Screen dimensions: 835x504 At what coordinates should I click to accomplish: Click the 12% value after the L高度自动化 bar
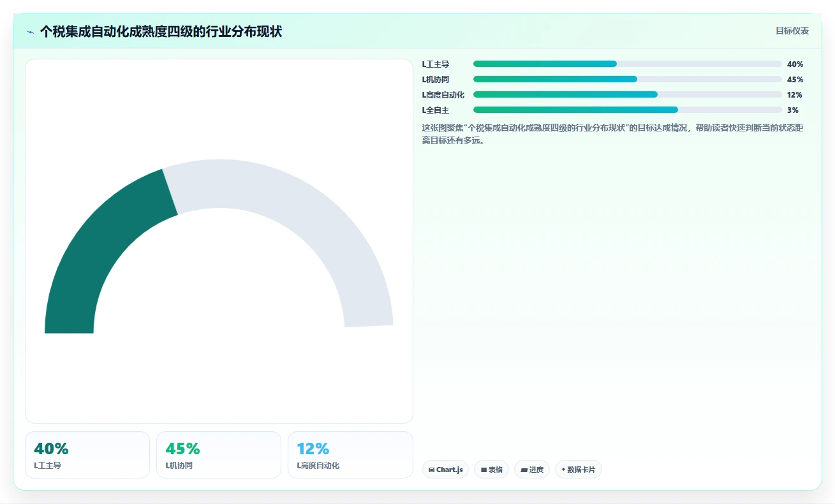click(794, 94)
